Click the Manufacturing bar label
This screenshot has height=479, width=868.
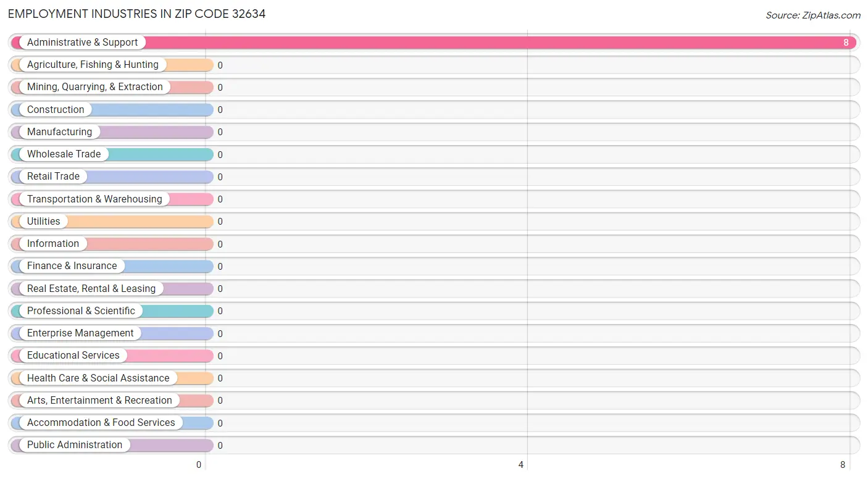[59, 132]
